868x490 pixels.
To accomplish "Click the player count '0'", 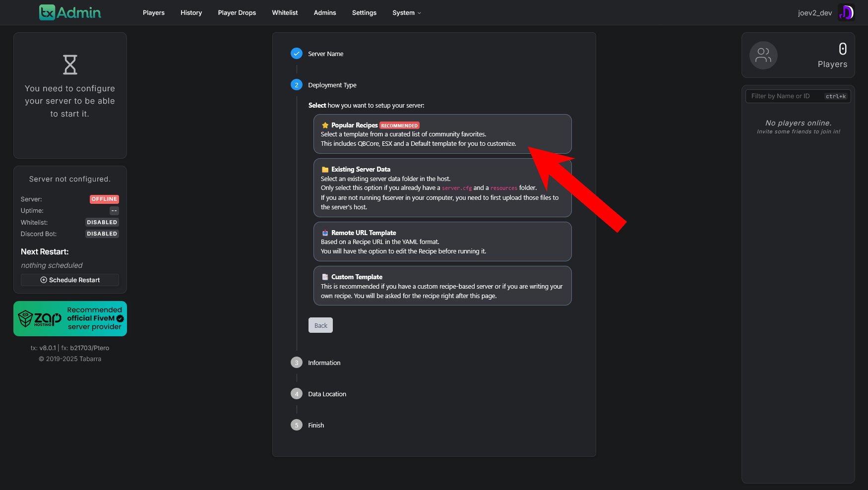I will [x=842, y=49].
